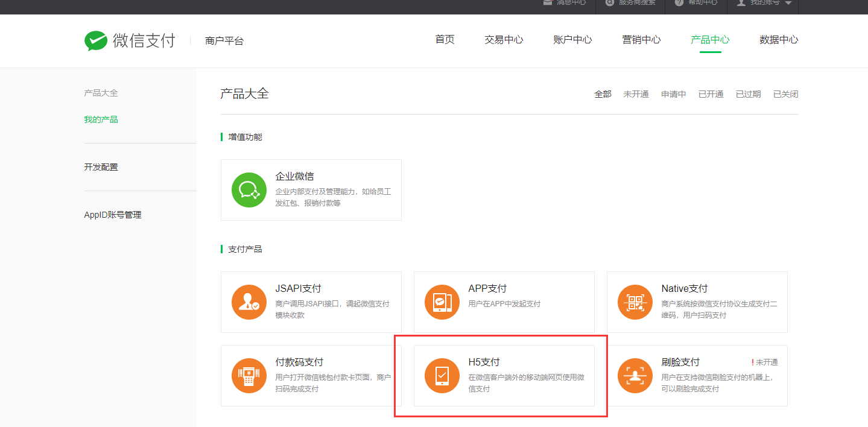Go to the 首页 navigation tab
This screenshot has width=868, height=427.
[445, 40]
